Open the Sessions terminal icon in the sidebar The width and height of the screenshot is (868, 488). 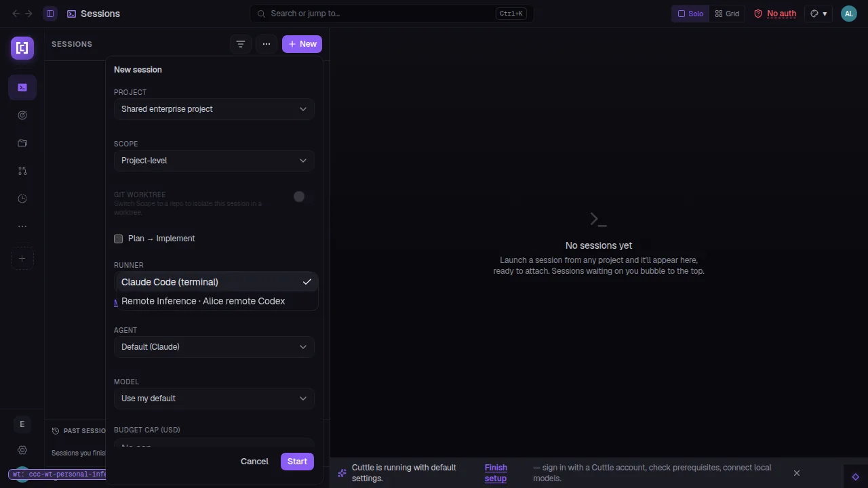click(22, 87)
